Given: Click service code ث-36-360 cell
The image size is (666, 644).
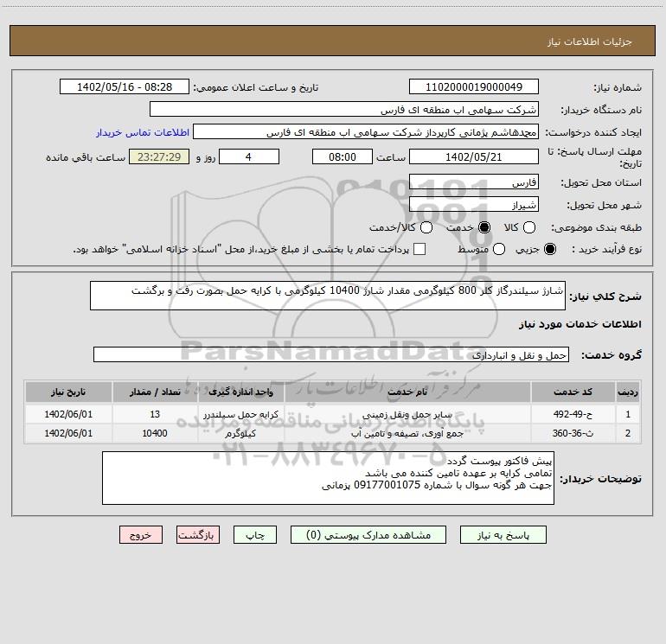Looking at the screenshot, I should point(573,433).
